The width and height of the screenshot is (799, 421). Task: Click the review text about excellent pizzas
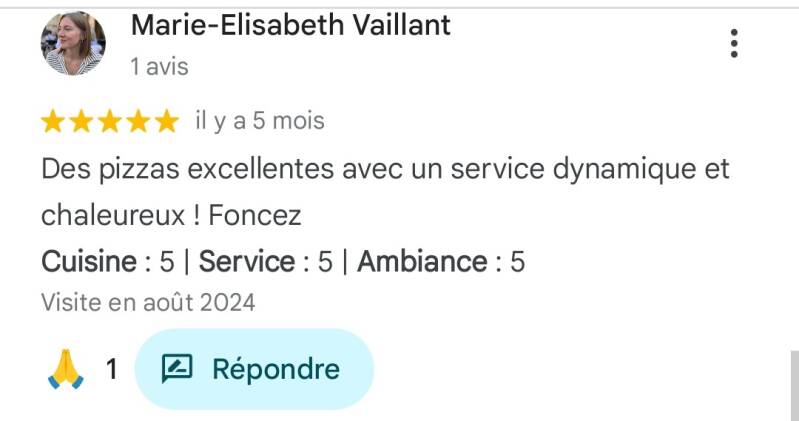(x=385, y=169)
